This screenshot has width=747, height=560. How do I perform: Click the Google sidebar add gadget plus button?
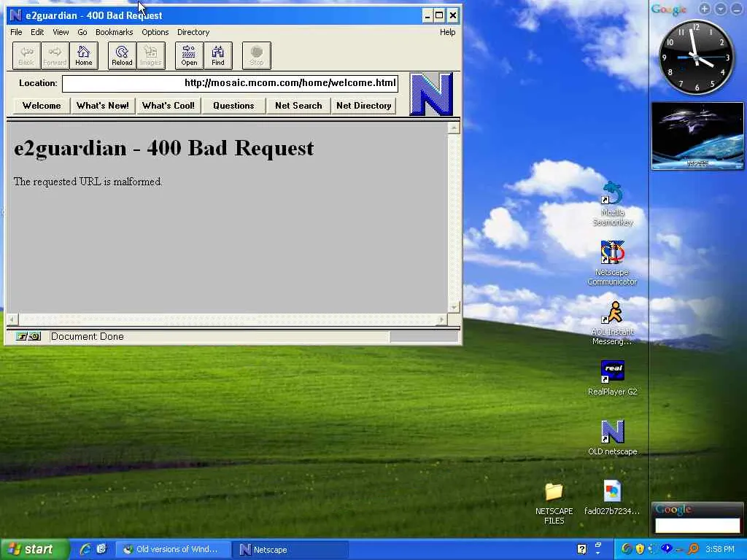click(705, 9)
